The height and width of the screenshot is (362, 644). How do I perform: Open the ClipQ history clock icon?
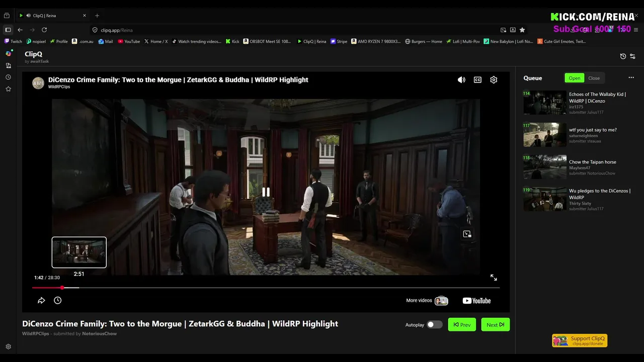coord(623,56)
